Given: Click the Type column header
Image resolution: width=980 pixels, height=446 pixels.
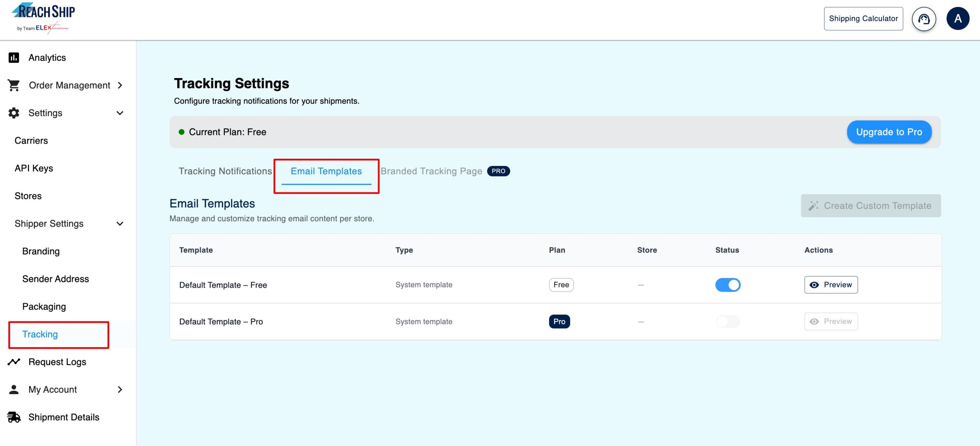Looking at the screenshot, I should pyautogui.click(x=404, y=250).
